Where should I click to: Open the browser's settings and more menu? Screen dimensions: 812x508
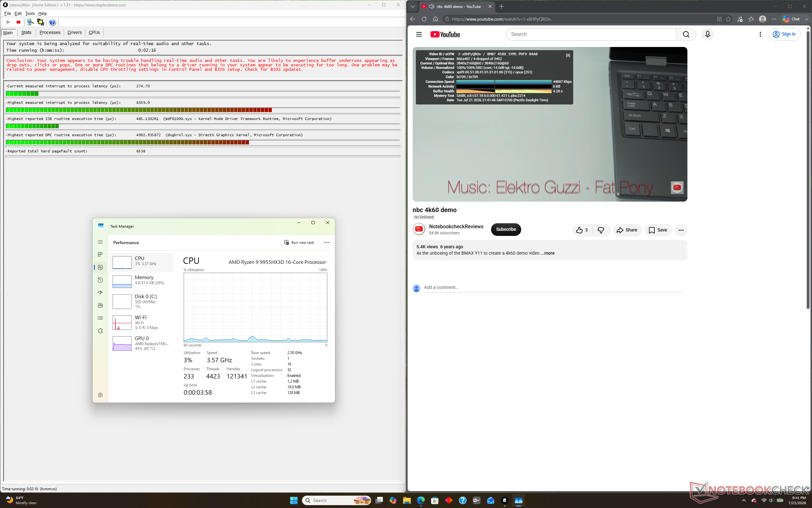[774, 19]
